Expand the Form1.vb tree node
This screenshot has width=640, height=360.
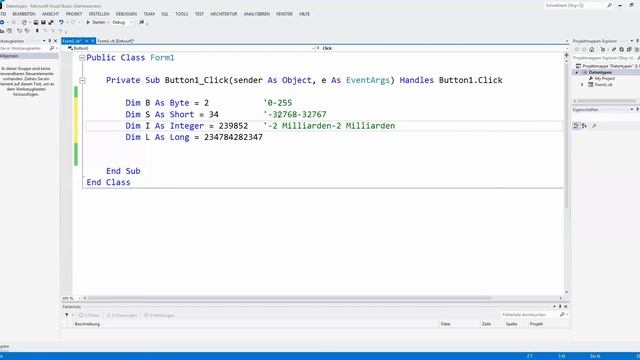[x=582, y=84]
